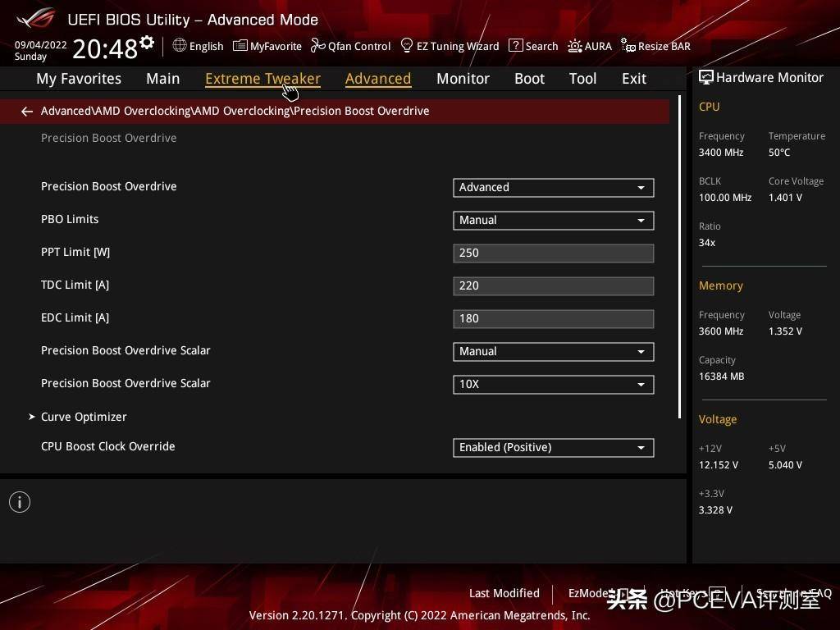Click the 5.040 V reading

(785, 464)
